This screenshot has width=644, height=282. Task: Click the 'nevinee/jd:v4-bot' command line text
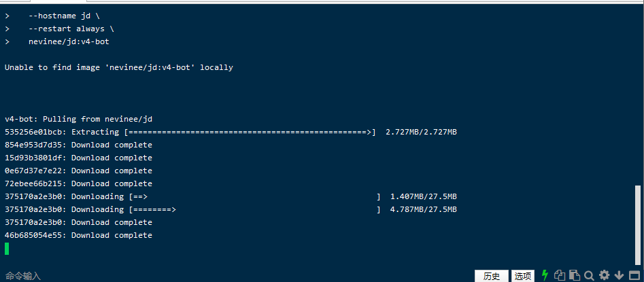click(69, 41)
